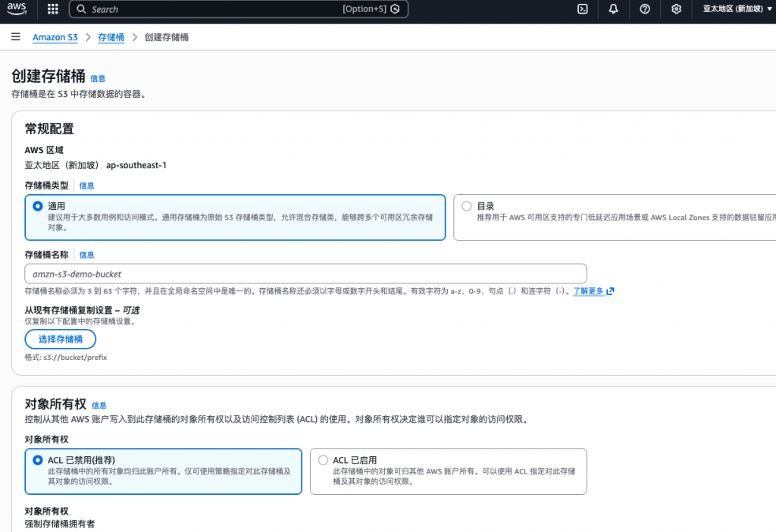The image size is (776, 532).
Task: Click the Amazon Q icon in search bar
Action: [394, 9]
